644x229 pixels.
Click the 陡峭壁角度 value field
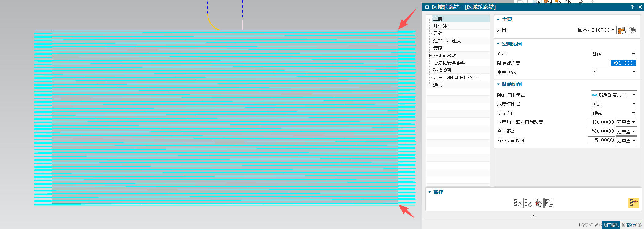(623, 63)
